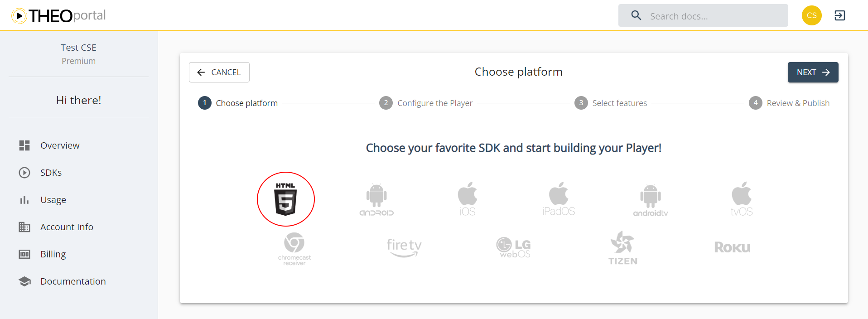Screen dimensions: 868x319
Task: Click CANCEL to exit the wizard
Action: [x=219, y=72]
